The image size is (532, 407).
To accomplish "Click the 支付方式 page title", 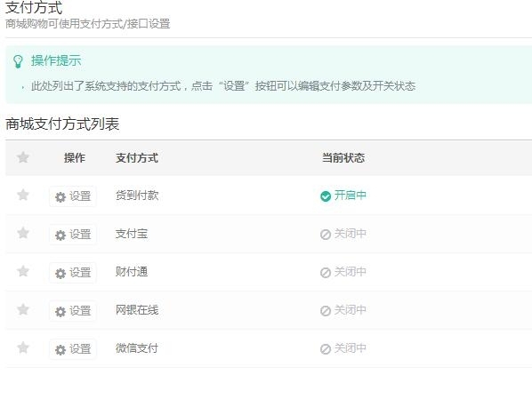I will click(x=34, y=7).
